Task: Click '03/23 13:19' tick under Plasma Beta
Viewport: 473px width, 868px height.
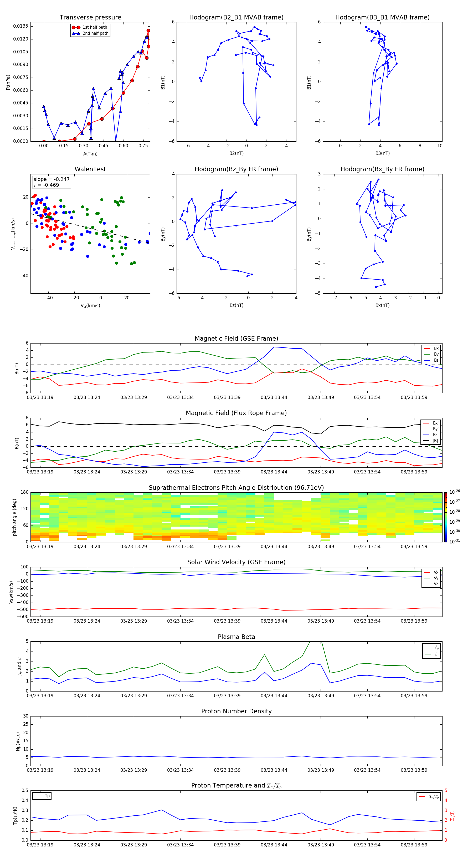Action: click(40, 695)
